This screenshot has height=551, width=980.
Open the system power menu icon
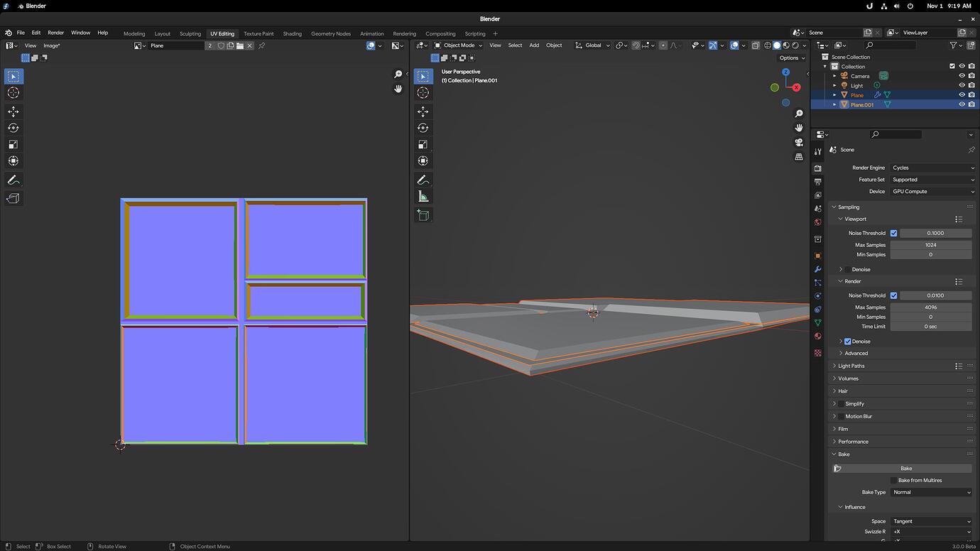click(x=910, y=6)
